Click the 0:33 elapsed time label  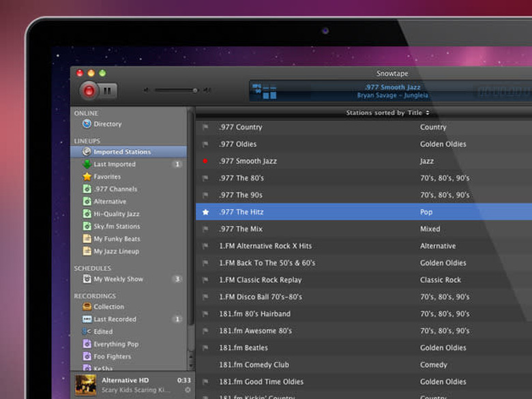coord(184,381)
